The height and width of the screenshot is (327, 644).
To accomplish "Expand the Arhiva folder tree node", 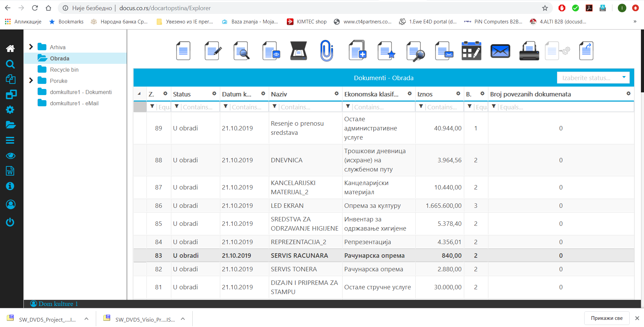I will (31, 47).
